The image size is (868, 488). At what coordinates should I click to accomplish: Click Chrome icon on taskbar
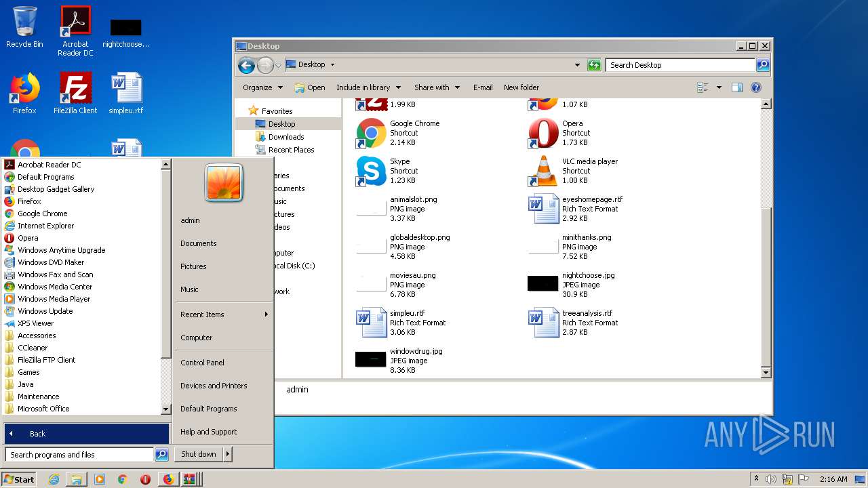(x=122, y=479)
